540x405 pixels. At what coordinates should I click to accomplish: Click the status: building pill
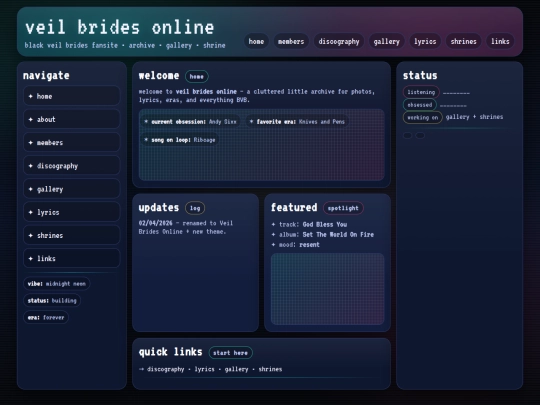click(52, 301)
